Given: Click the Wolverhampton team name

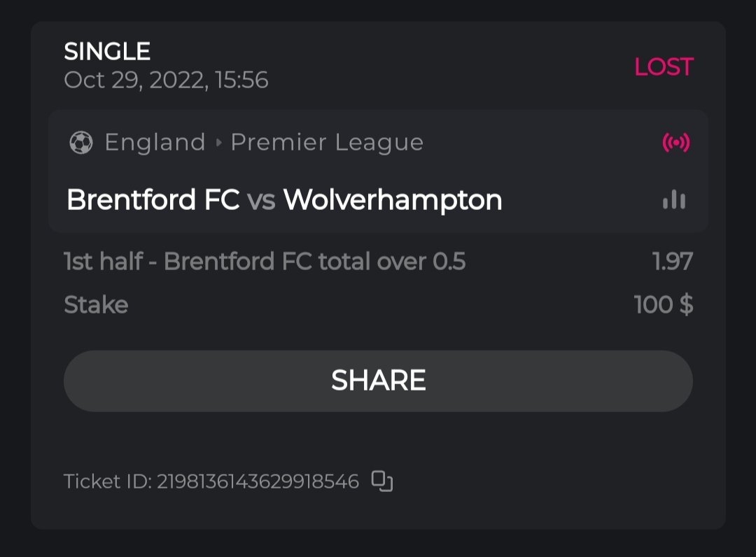Looking at the screenshot, I should 393,200.
